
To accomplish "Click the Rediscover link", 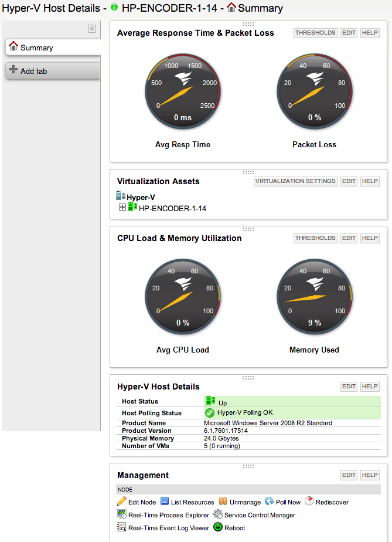I will pyautogui.click(x=332, y=502).
